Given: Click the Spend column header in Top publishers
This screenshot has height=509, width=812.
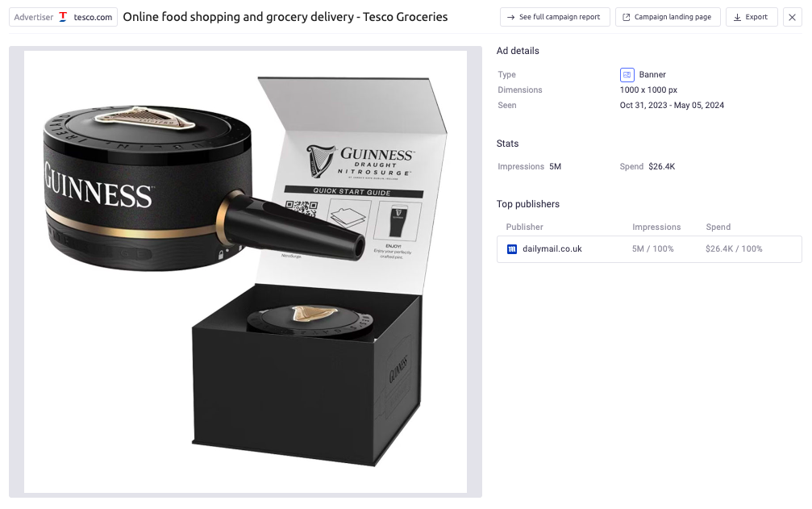Looking at the screenshot, I should (718, 227).
